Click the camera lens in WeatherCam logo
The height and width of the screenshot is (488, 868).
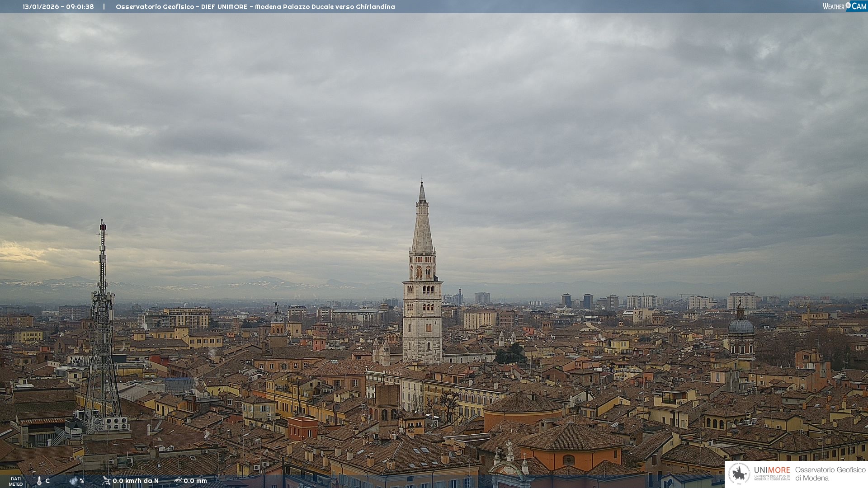pyautogui.click(x=848, y=5)
